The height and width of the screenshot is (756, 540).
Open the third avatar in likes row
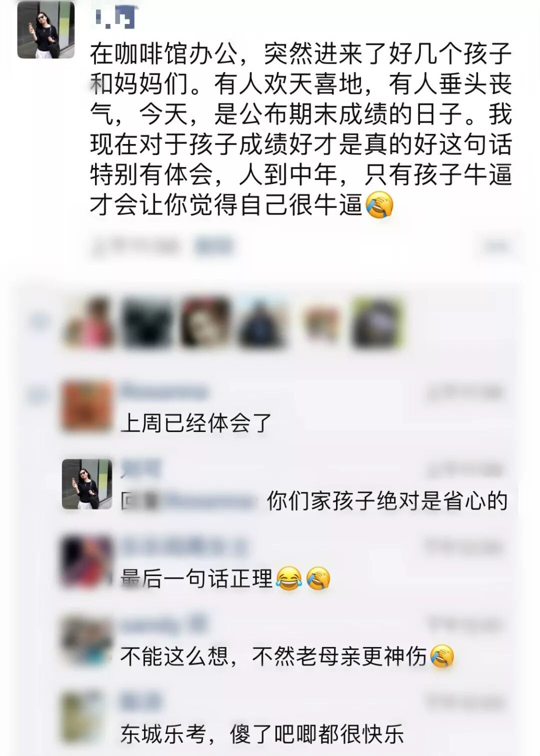pos(205,322)
